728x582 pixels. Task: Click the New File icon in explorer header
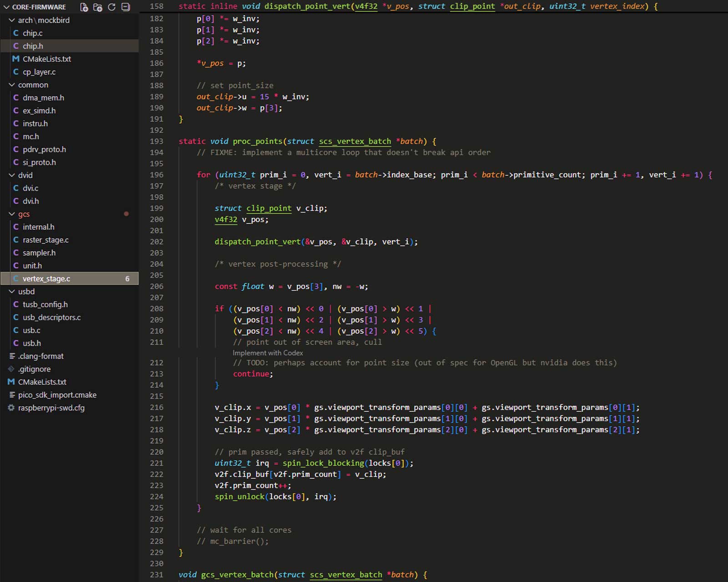pos(84,7)
